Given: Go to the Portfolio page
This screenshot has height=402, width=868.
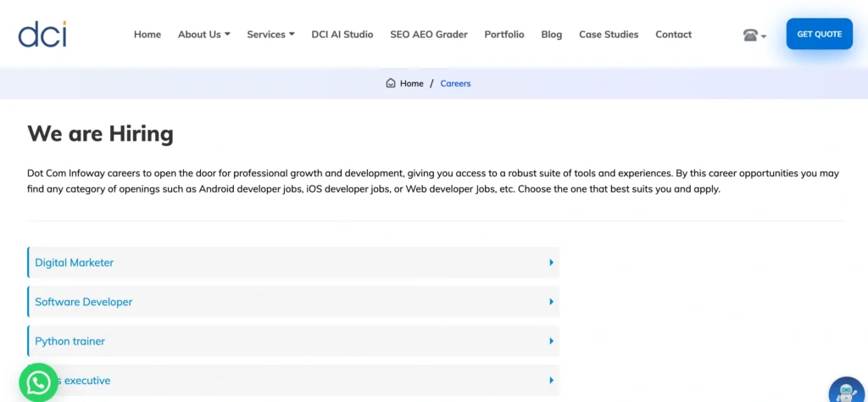Looking at the screenshot, I should point(504,34).
